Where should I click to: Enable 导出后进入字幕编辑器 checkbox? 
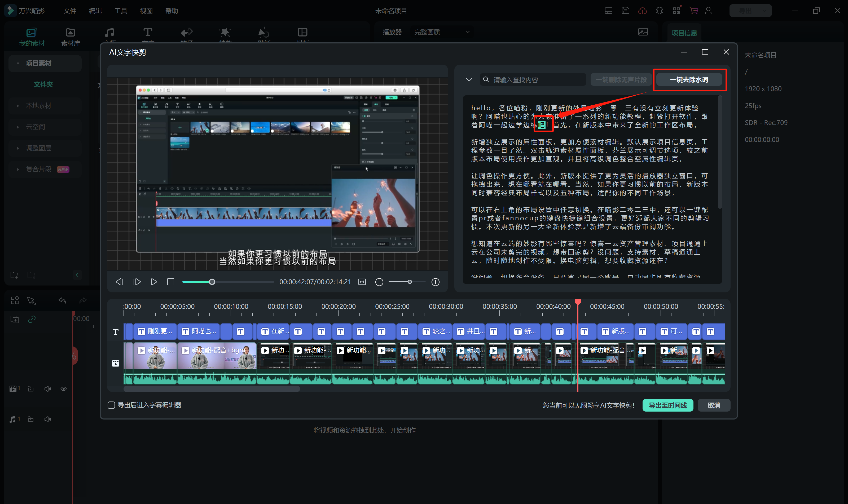click(x=111, y=405)
